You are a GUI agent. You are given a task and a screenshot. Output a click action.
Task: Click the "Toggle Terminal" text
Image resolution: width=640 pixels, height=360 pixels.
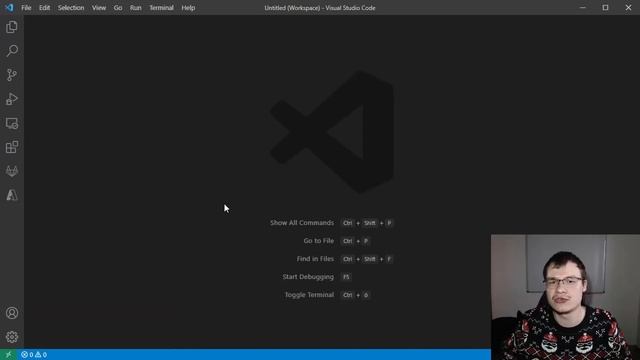click(309, 295)
